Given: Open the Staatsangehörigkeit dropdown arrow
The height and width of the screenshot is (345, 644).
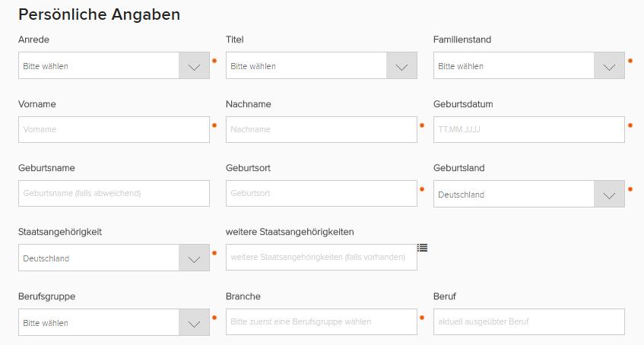Looking at the screenshot, I should click(194, 258).
